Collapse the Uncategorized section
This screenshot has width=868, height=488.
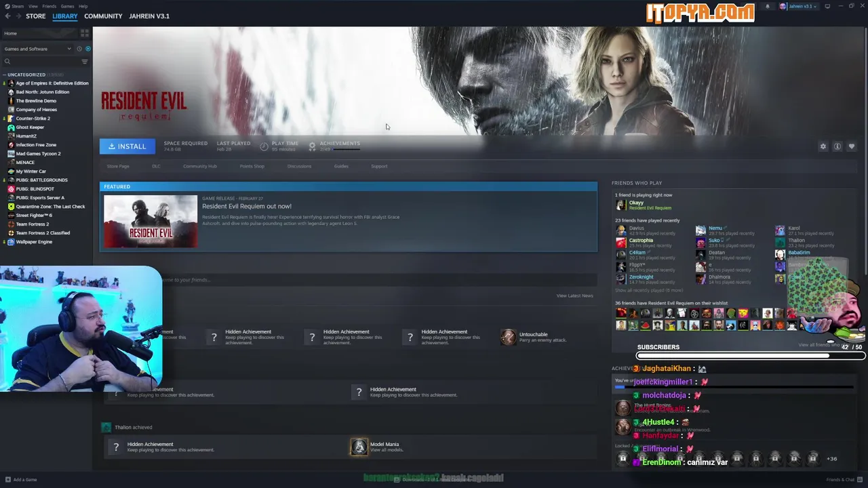(x=4, y=75)
